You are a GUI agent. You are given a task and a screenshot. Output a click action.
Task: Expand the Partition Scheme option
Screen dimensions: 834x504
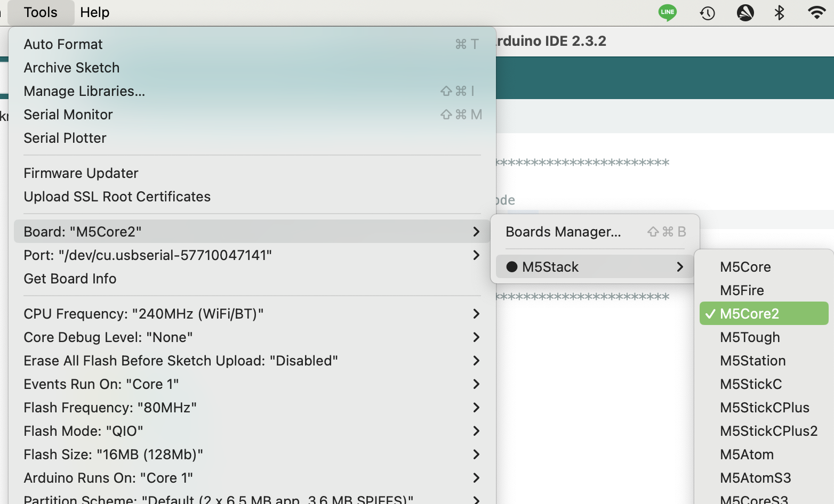[252, 498]
